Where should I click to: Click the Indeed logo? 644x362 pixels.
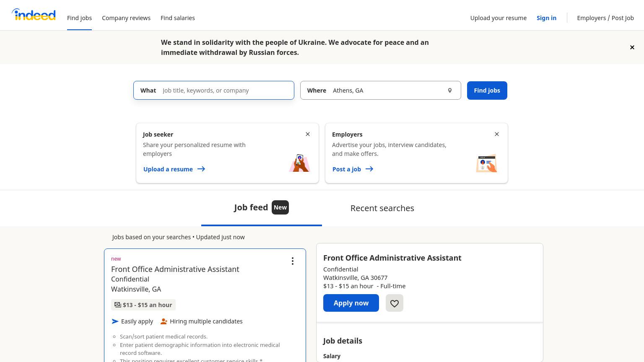coord(34,15)
